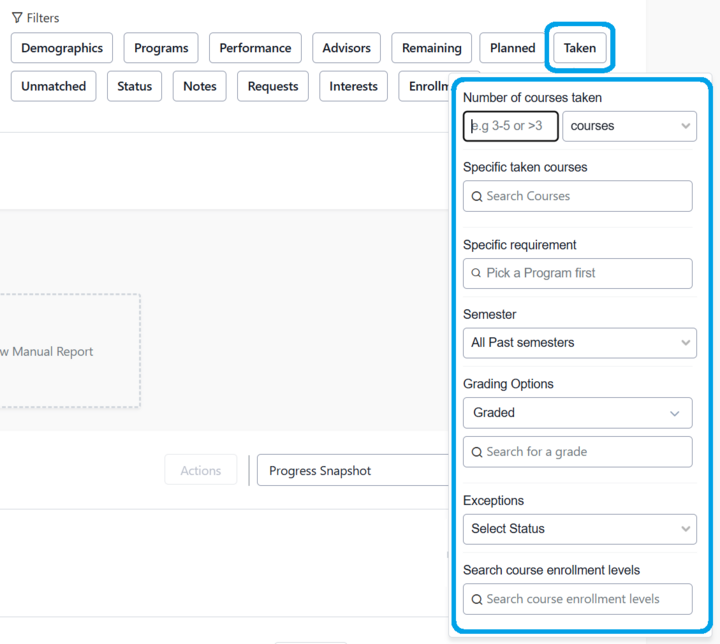This screenshot has width=720, height=644.
Task: Click the Remaining filter button
Action: (432, 48)
